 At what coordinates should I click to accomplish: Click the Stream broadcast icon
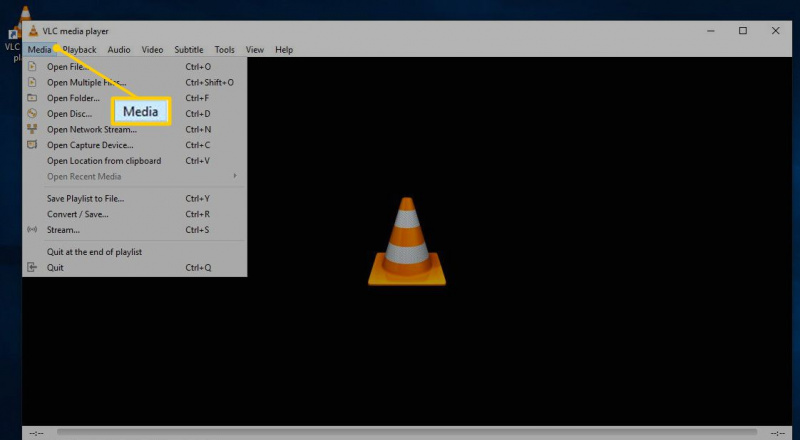[x=32, y=230]
